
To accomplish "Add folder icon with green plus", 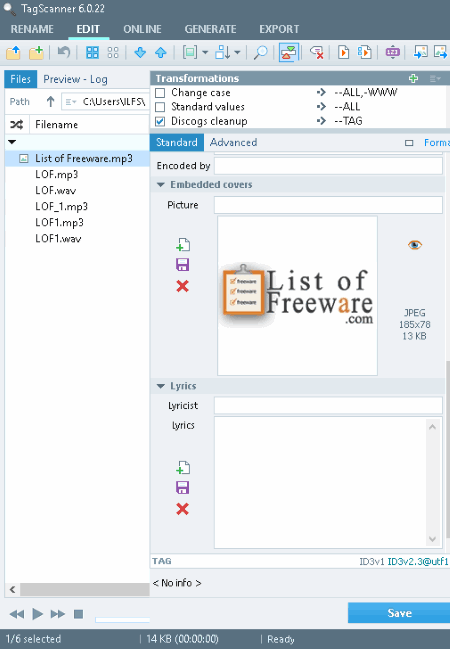I will tap(36, 53).
